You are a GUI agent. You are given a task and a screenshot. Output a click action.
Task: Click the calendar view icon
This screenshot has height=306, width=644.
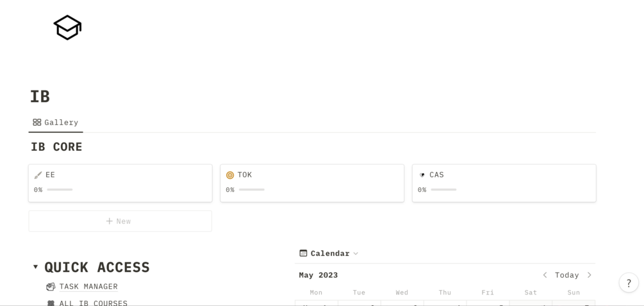(304, 253)
